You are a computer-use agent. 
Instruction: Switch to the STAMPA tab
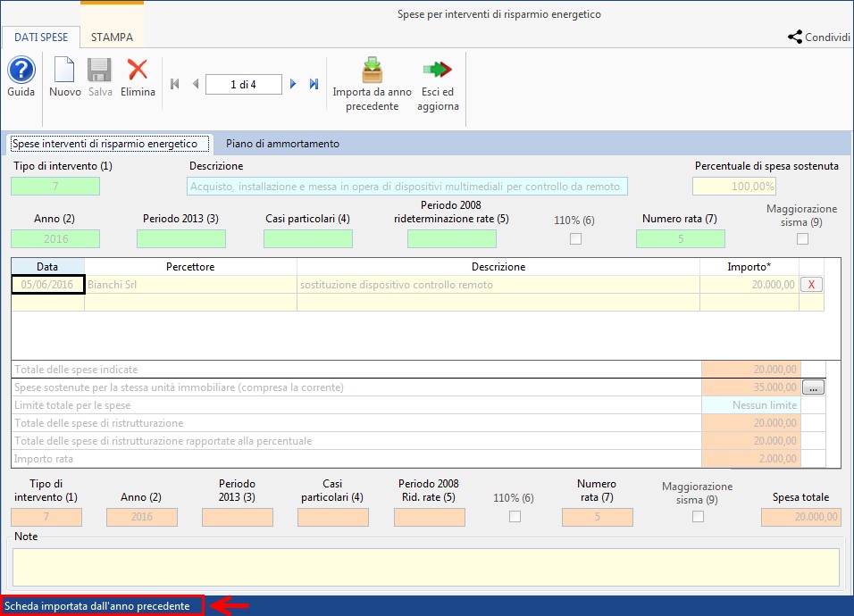click(x=112, y=37)
